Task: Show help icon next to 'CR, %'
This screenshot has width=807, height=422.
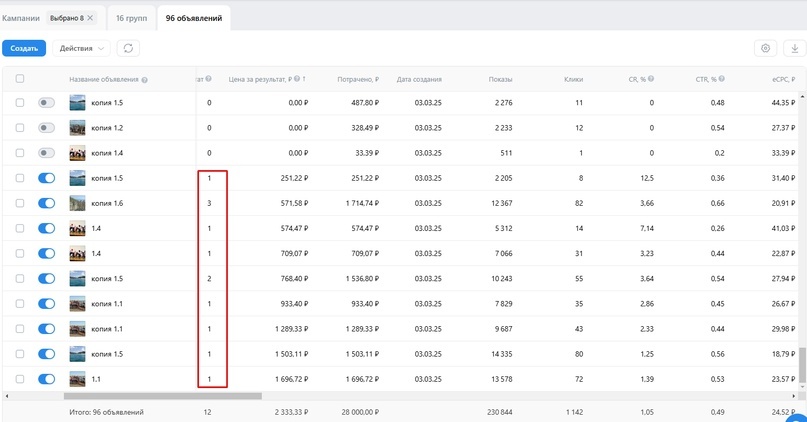Action: point(651,79)
